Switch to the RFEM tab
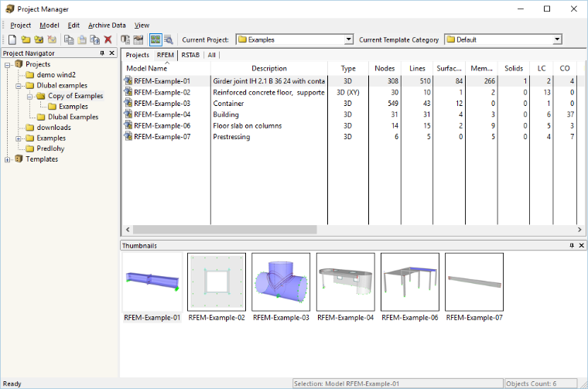Screen dimensions: 588x389 point(165,55)
